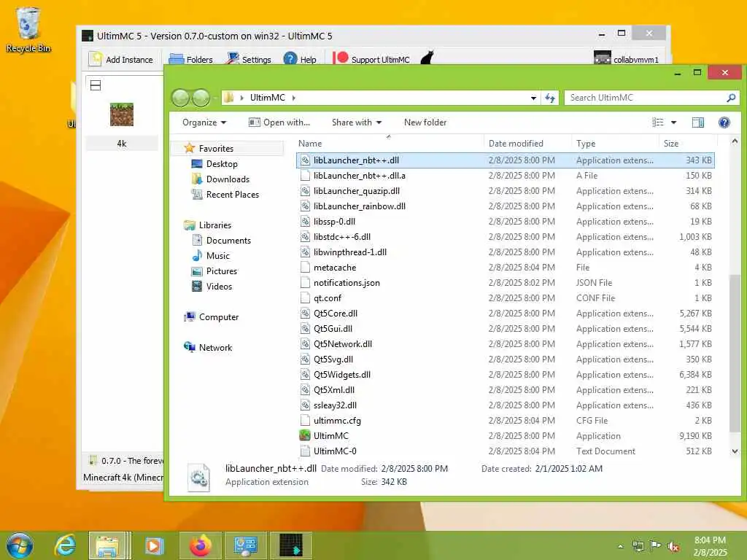Click Support UltimMC Patreon button
The height and width of the screenshot is (560, 747).
pyautogui.click(x=371, y=60)
